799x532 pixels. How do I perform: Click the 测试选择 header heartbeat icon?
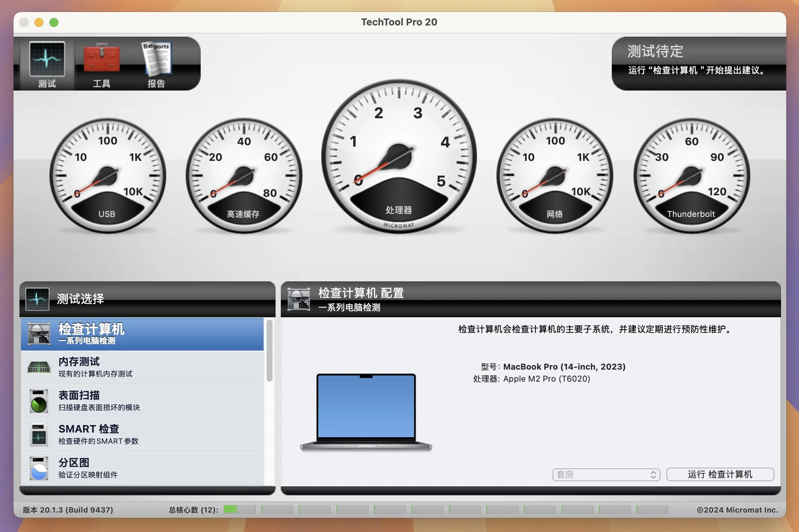point(37,299)
